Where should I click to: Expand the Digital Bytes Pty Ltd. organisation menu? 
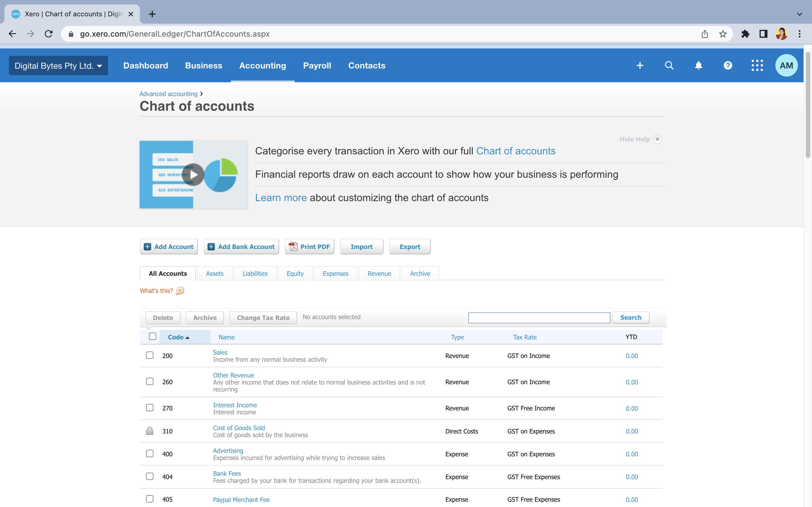[x=58, y=65]
